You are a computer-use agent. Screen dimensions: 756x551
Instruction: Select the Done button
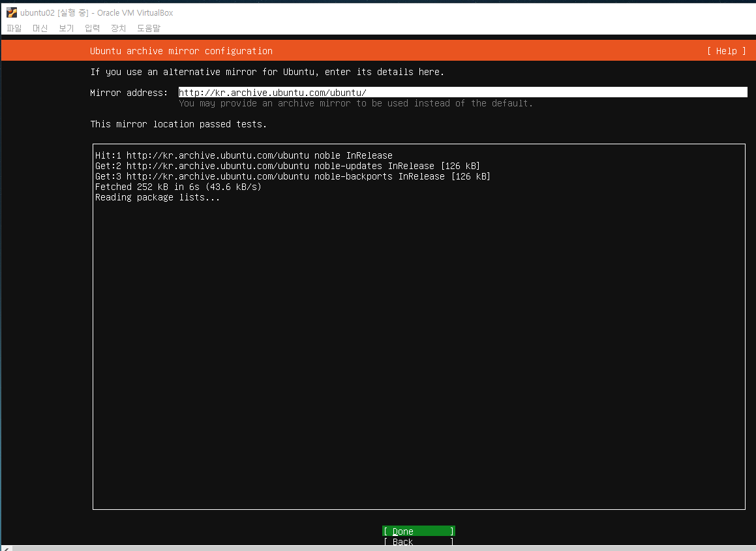(x=419, y=531)
